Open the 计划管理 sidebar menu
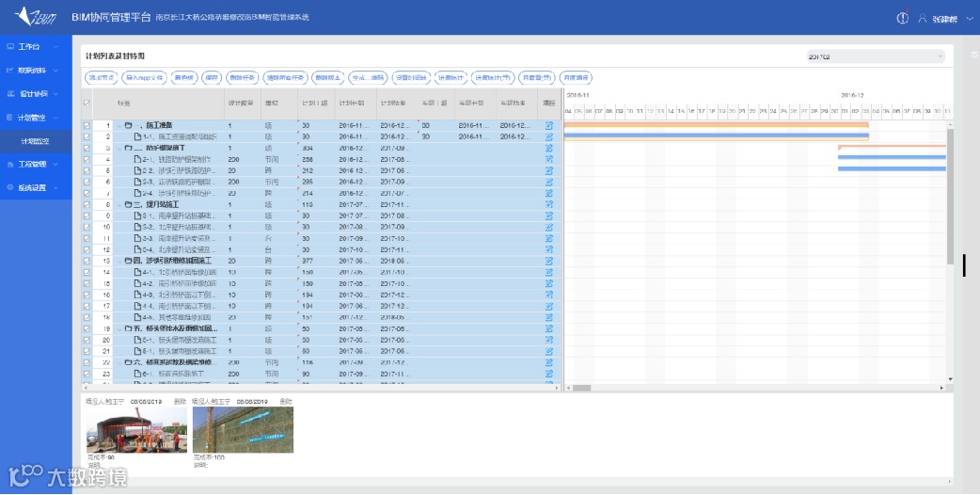The image size is (980, 495). [36, 118]
